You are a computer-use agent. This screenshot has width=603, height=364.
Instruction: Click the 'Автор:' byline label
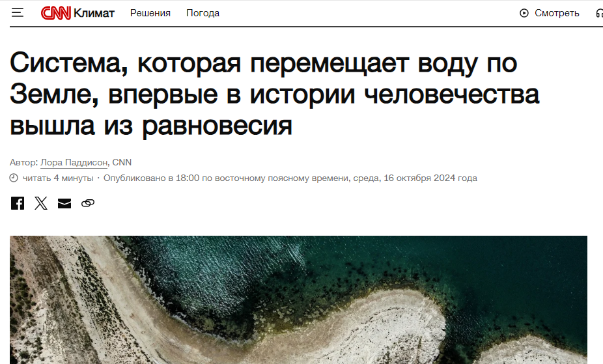23,162
